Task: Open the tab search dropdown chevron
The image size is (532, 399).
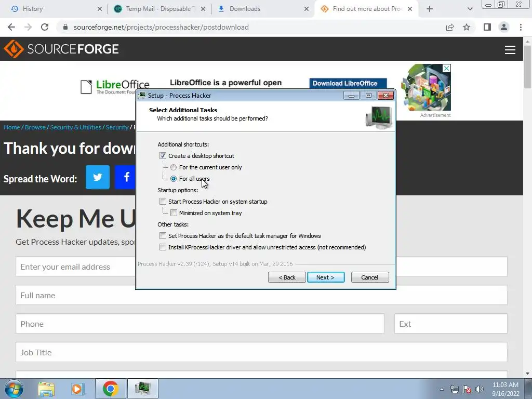Action: (470, 9)
